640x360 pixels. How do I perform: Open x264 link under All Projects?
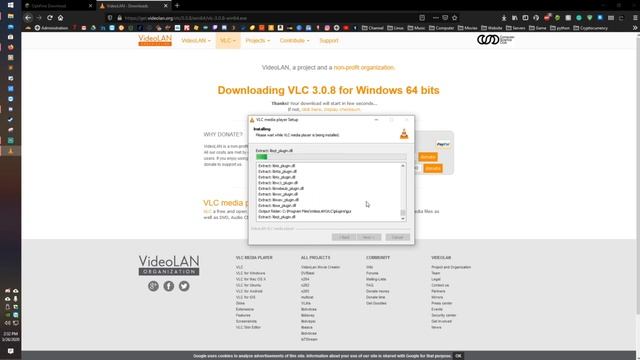tap(305, 279)
